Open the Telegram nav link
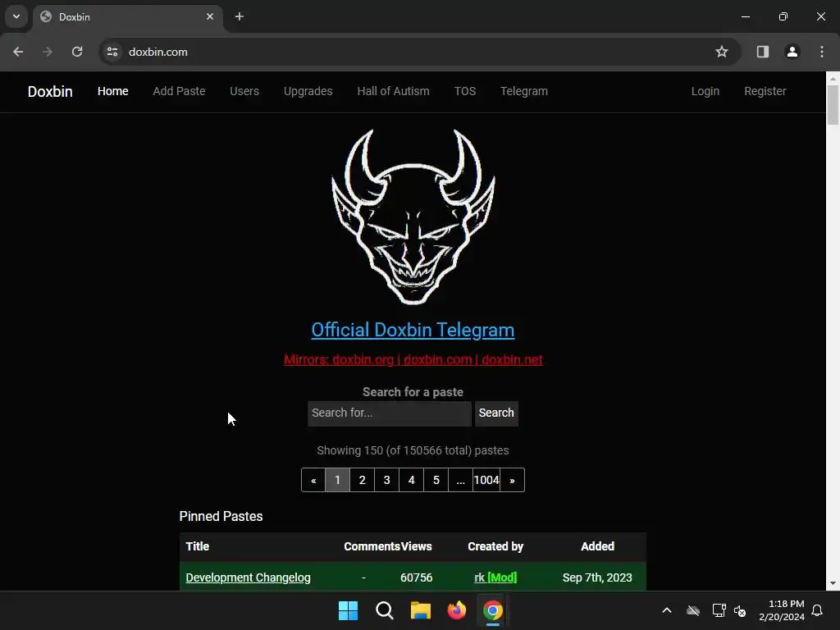The width and height of the screenshot is (840, 630). 524,91
